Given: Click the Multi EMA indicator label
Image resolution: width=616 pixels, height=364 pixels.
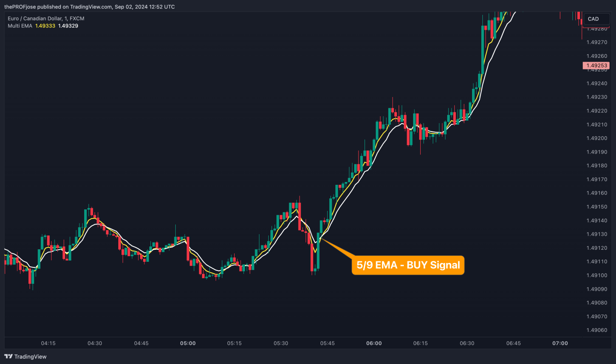Looking at the screenshot, I should [20, 26].
